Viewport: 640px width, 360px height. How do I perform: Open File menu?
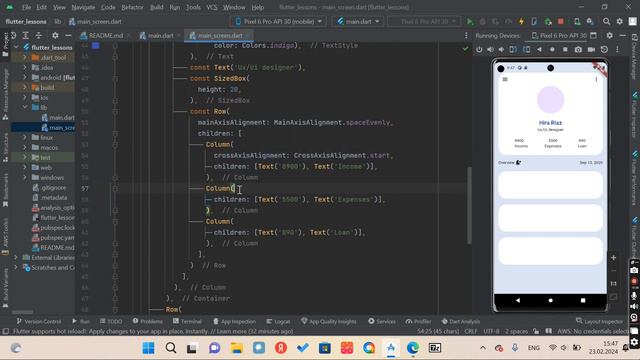coord(27,7)
